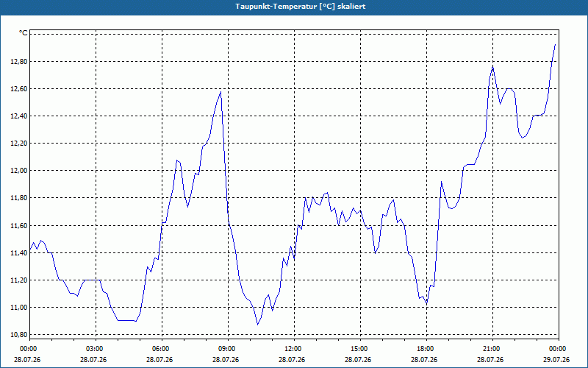Click the y-axis value '11,80'
The width and height of the screenshot is (588, 368).
point(19,198)
